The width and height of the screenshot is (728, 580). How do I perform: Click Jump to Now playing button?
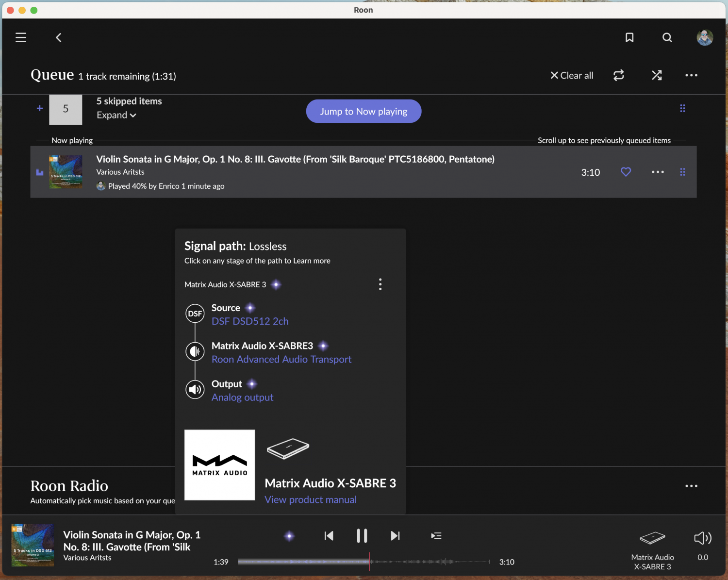click(364, 111)
